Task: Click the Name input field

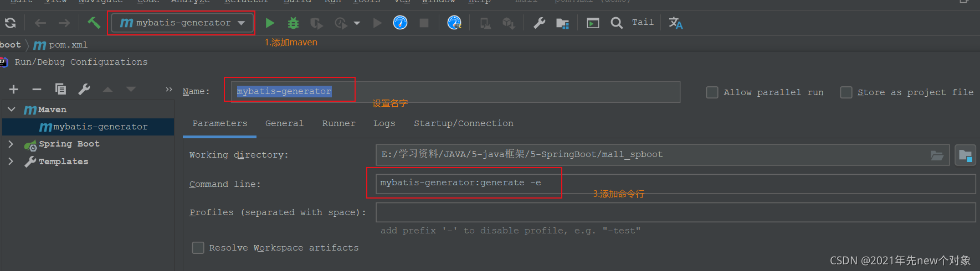Action: click(x=455, y=92)
